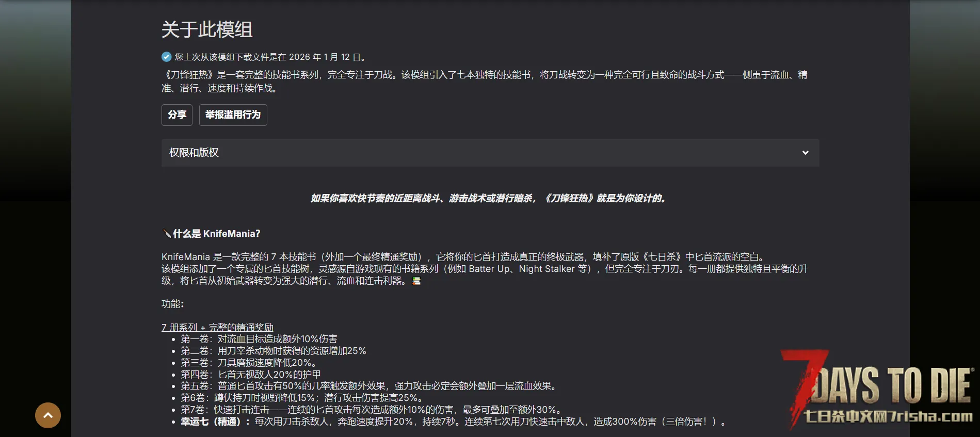Click the 功能: label

(173, 304)
